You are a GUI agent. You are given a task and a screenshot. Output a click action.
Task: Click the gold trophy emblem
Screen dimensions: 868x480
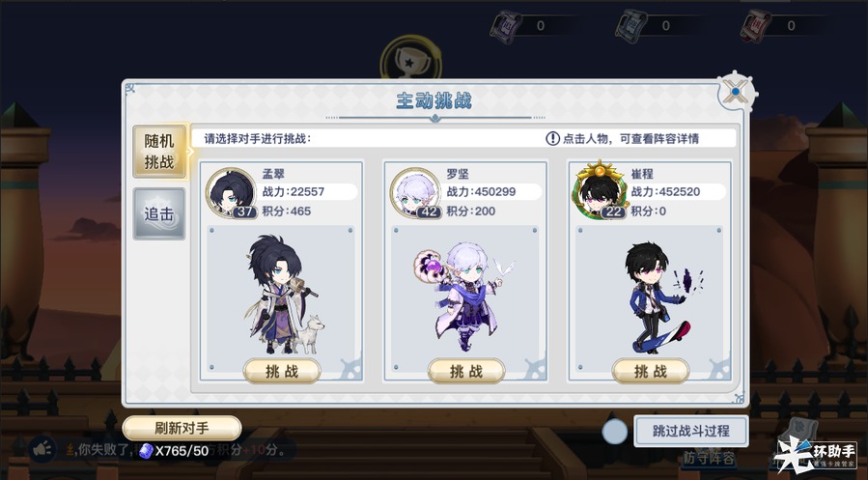point(410,59)
